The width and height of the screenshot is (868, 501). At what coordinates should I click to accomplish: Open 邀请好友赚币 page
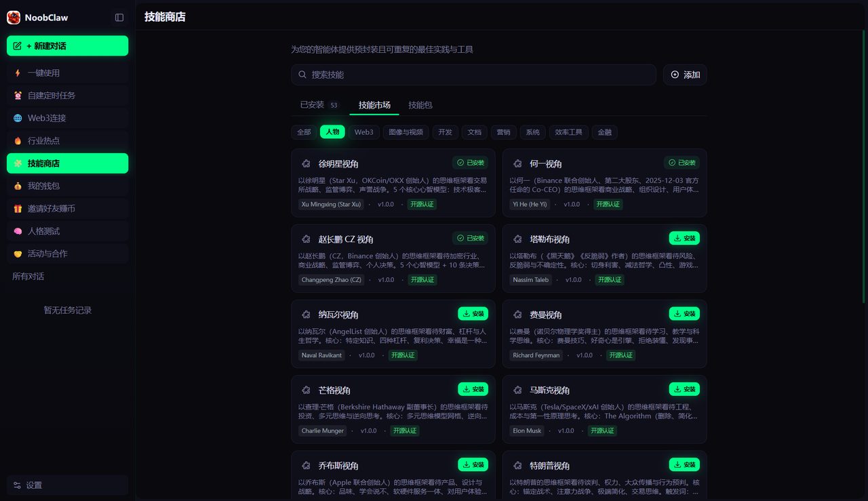click(x=67, y=208)
